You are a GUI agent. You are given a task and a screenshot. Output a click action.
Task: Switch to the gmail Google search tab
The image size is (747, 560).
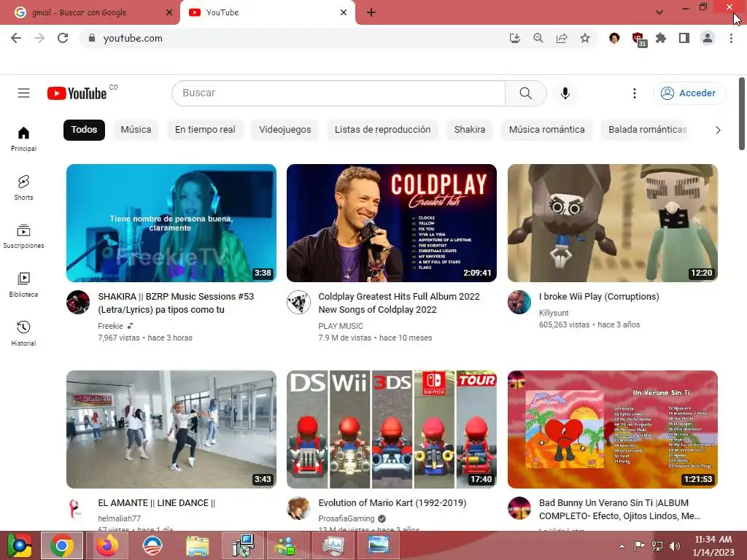coord(90,12)
